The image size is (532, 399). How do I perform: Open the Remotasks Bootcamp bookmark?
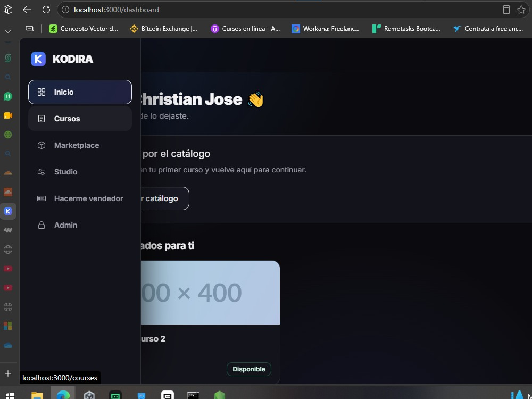(406, 29)
